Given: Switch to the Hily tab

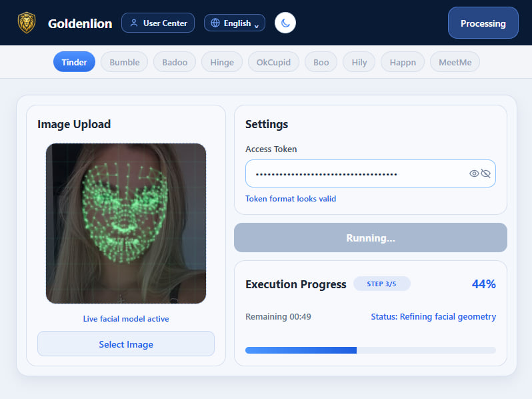Looking at the screenshot, I should (359, 62).
